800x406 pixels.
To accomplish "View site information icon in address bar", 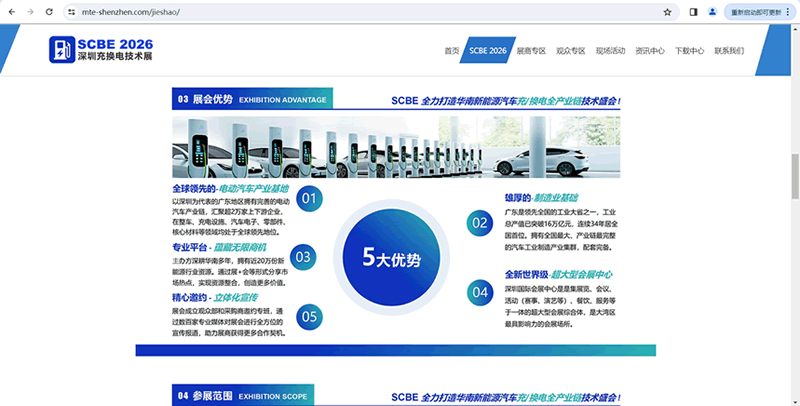I will point(73,12).
